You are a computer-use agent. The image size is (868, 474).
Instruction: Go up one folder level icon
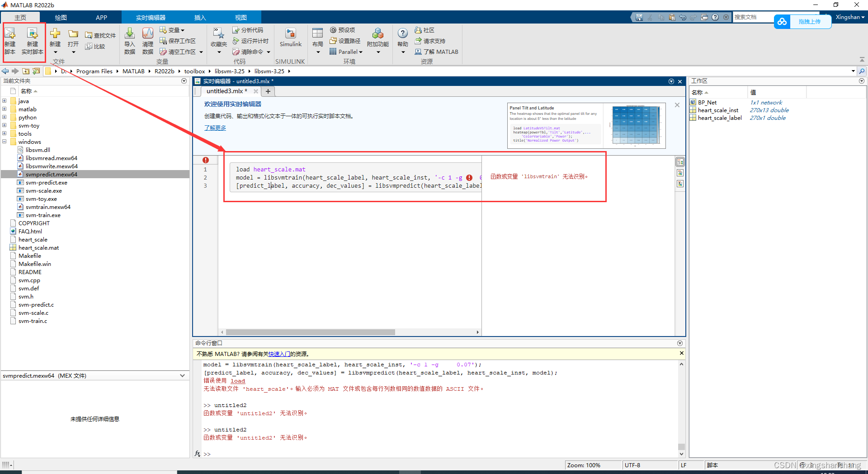coord(26,71)
